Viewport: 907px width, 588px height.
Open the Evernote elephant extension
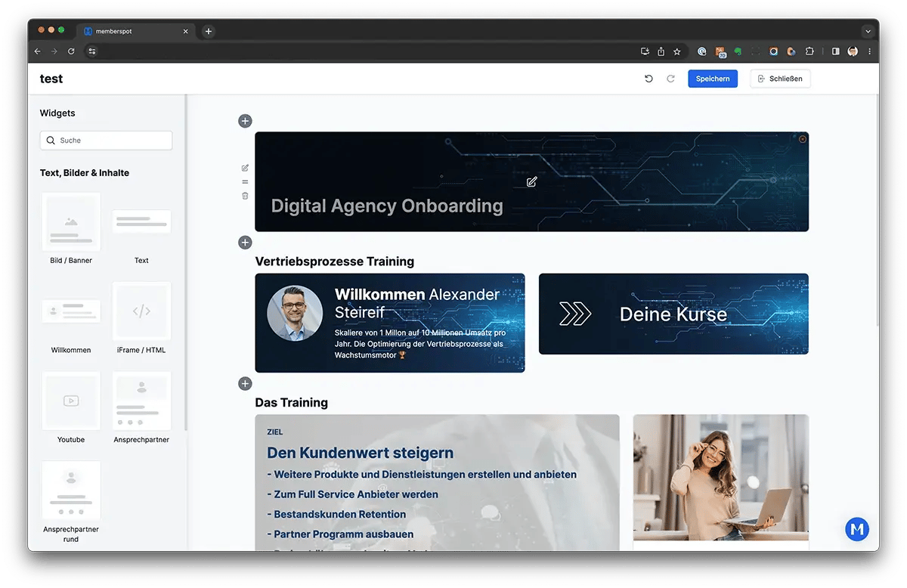pyautogui.click(x=738, y=51)
